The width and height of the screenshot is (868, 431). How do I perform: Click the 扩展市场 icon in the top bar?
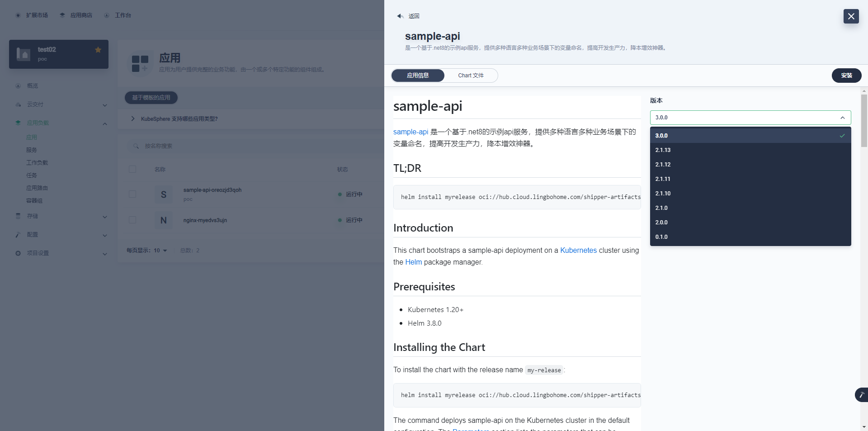pos(18,15)
